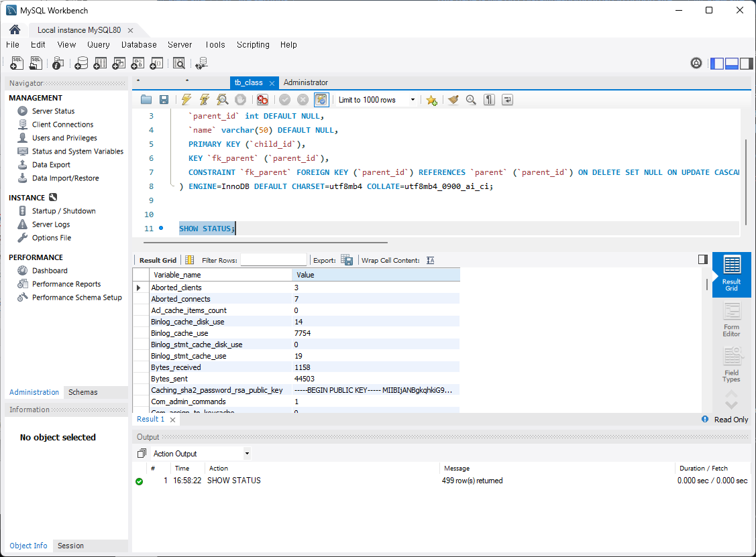
Task: Create new table icon in main toolbar
Action: (x=100, y=63)
